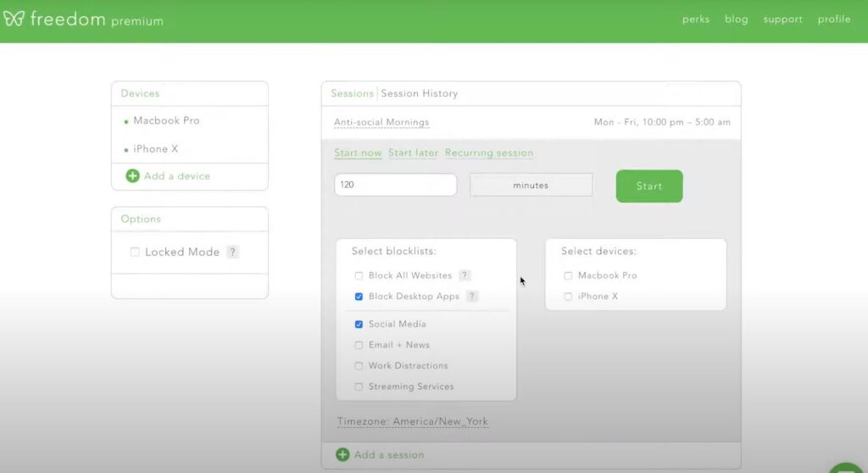
Task: Switch to the Session History tab
Action: tap(419, 93)
